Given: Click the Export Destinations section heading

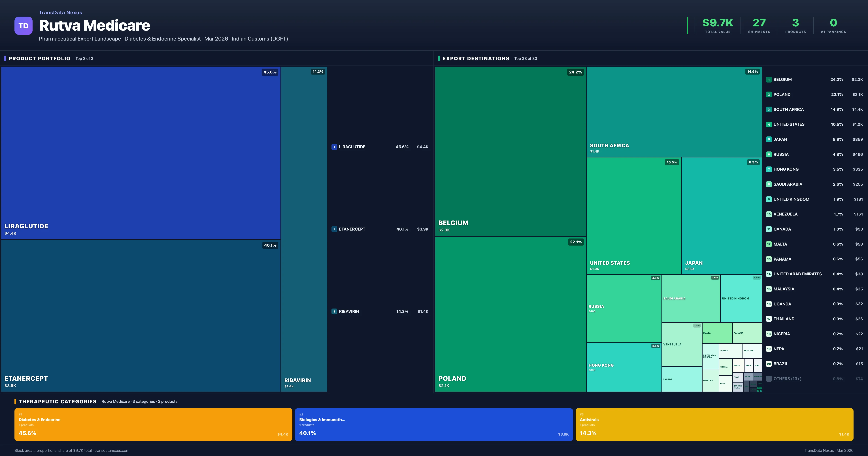Looking at the screenshot, I should (475, 58).
